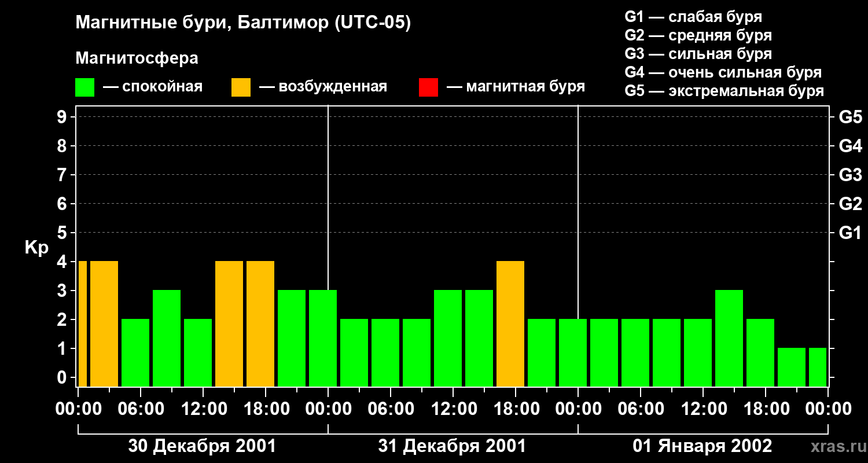
Task: Click the 'G1 — слабая буря' legend entry
Action: click(x=693, y=17)
